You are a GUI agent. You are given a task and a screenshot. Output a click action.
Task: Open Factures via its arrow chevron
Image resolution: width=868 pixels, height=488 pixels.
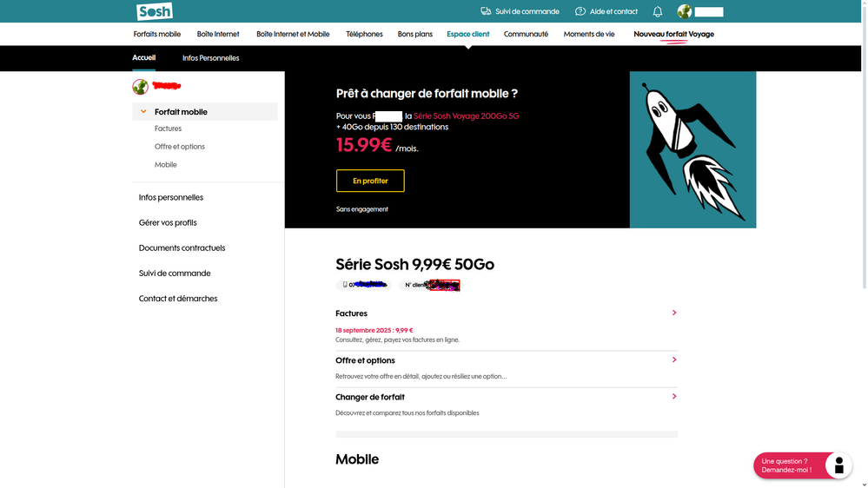pos(673,313)
